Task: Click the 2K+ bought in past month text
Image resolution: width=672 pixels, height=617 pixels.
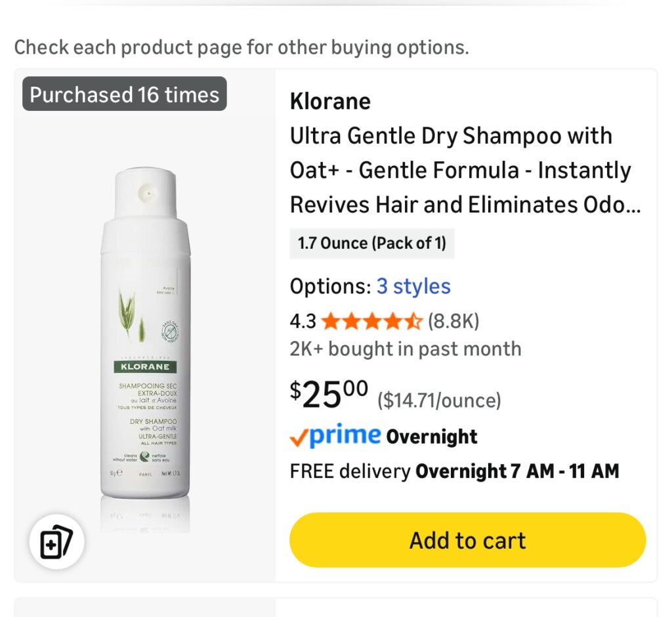Action: pyautogui.click(x=406, y=349)
